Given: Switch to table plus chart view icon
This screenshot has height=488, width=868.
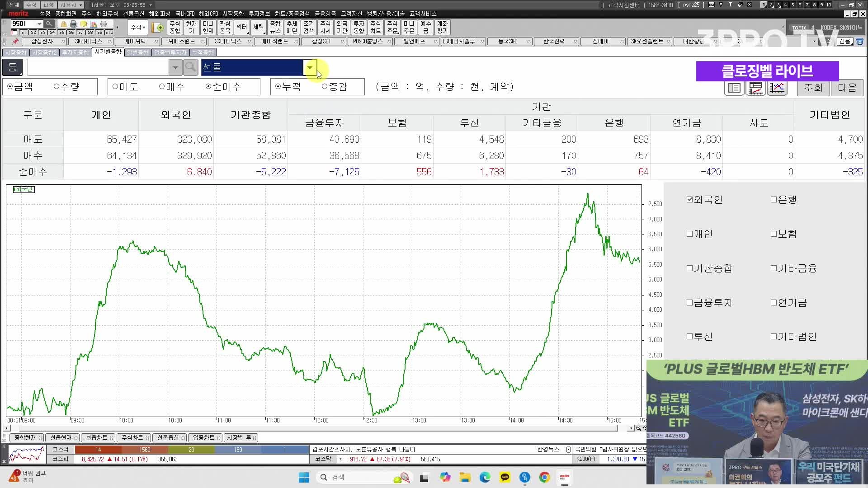Looking at the screenshot, I should pyautogui.click(x=756, y=88).
